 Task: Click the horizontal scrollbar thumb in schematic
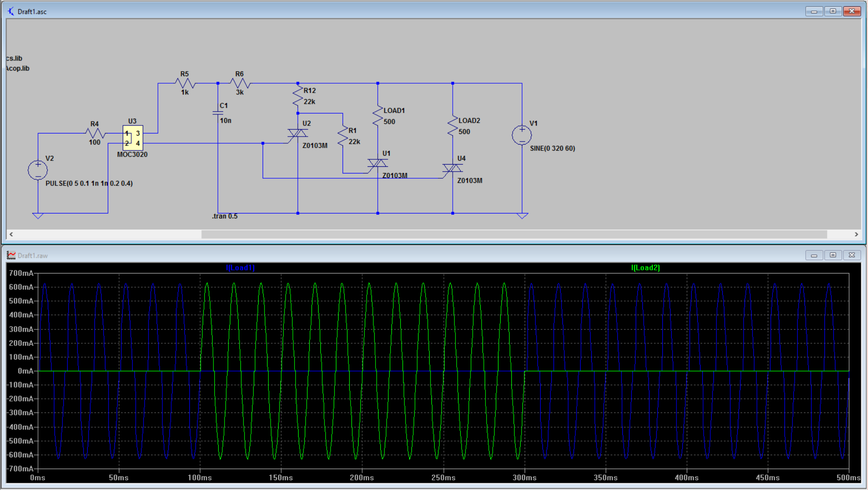tap(514, 234)
